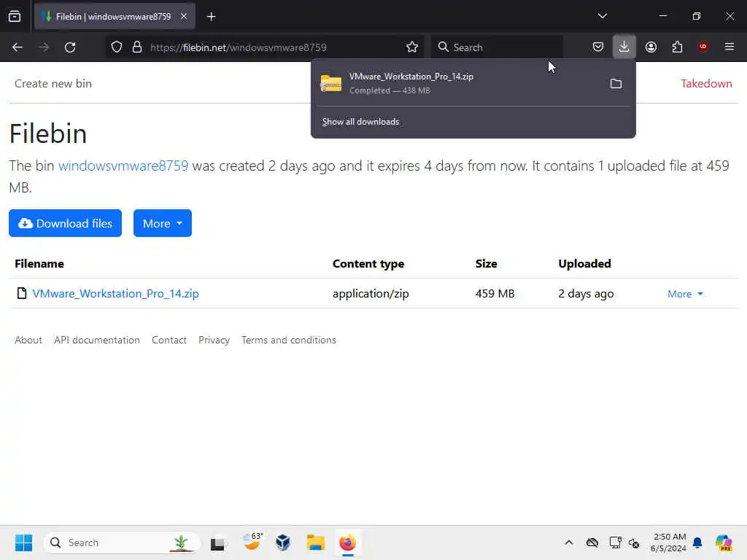Image resolution: width=747 pixels, height=560 pixels.
Task: Bookmark this page with star icon
Action: click(412, 47)
